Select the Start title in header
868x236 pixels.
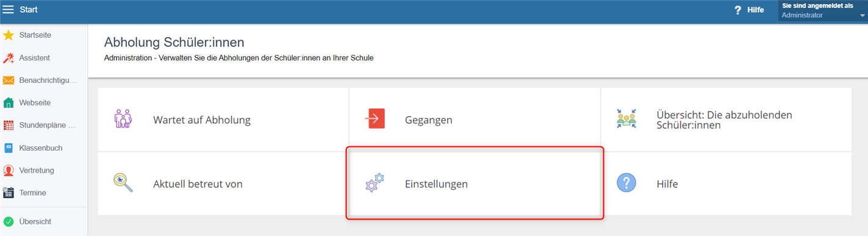[29, 10]
